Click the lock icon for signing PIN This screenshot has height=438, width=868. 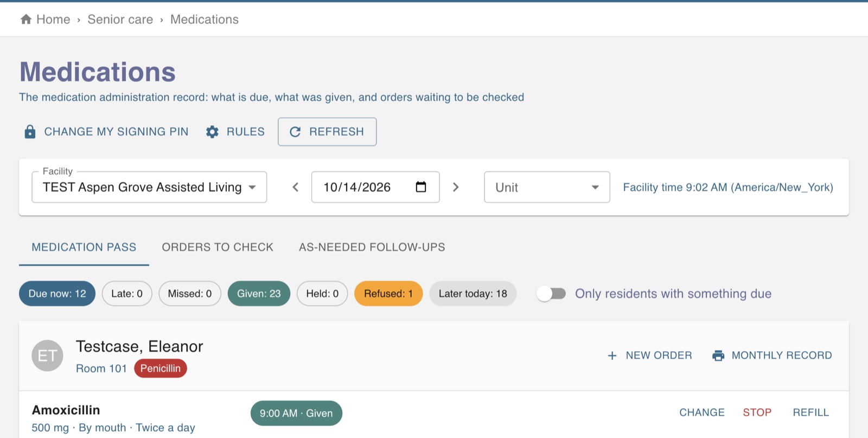pyautogui.click(x=30, y=132)
